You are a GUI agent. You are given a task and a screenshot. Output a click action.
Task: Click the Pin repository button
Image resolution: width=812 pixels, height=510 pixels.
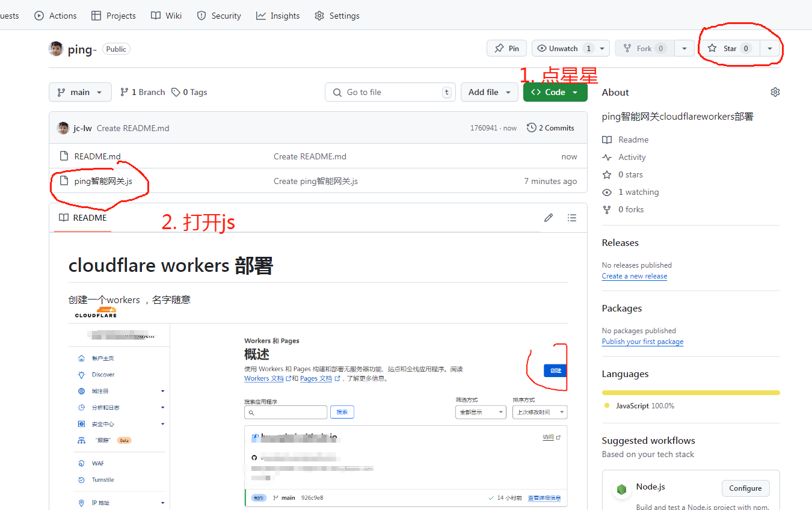click(506, 48)
